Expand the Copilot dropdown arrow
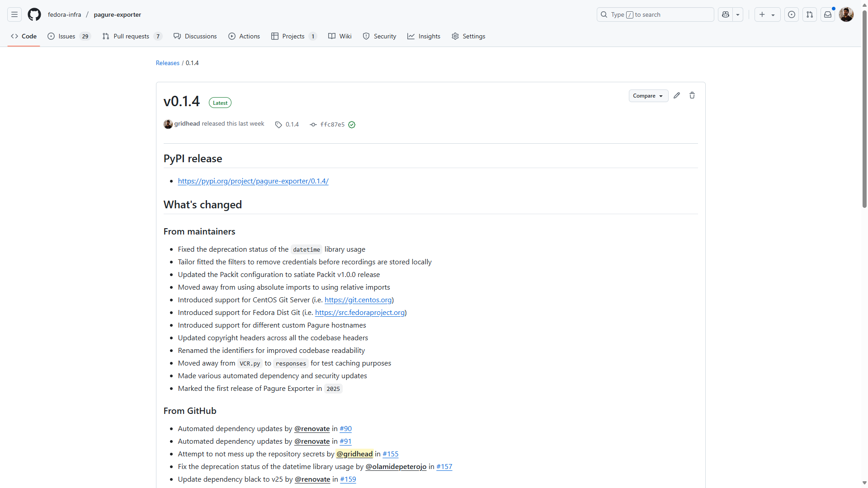Image resolution: width=868 pixels, height=488 pixels. tap(738, 14)
